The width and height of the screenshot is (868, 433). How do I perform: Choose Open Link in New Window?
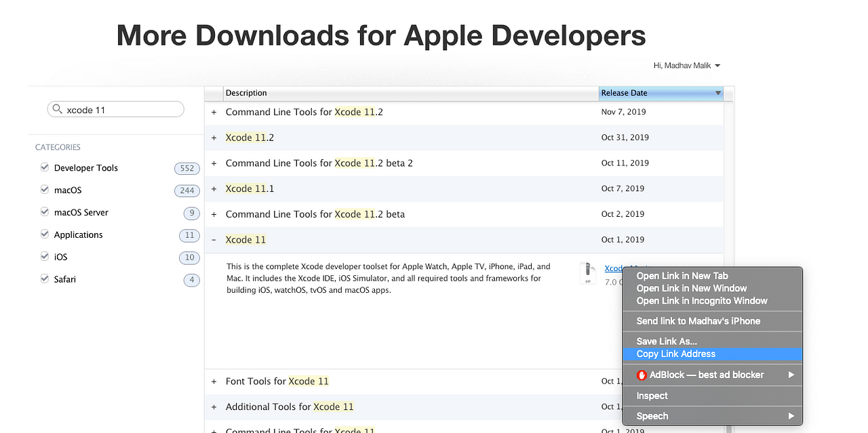point(712,288)
